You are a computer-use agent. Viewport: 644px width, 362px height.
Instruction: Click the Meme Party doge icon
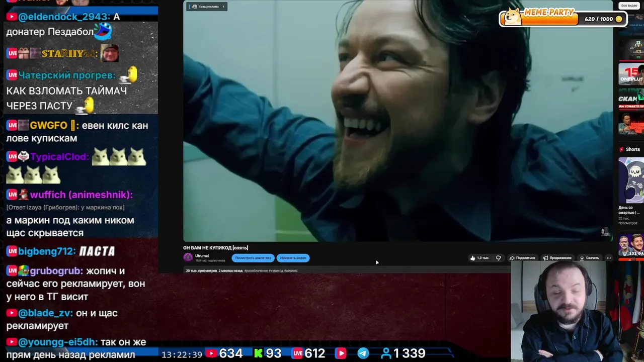point(512,16)
